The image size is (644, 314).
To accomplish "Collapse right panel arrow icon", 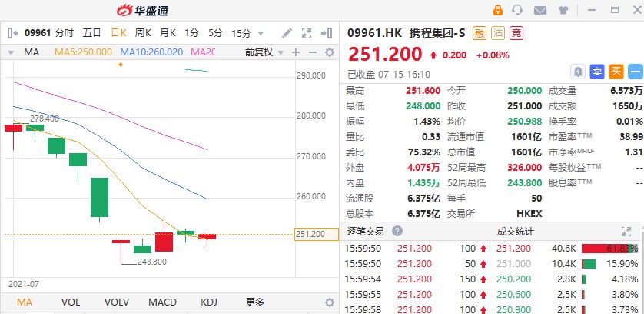I will [327, 33].
